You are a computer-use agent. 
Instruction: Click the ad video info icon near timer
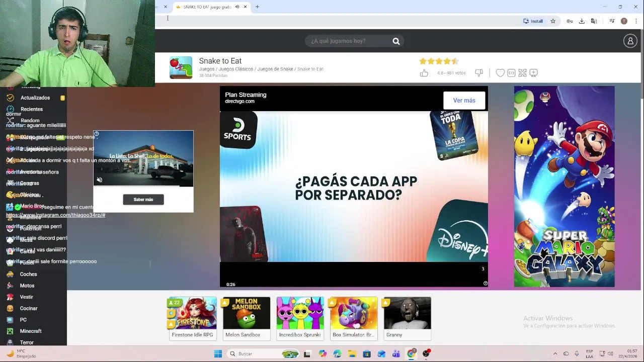tap(485, 284)
